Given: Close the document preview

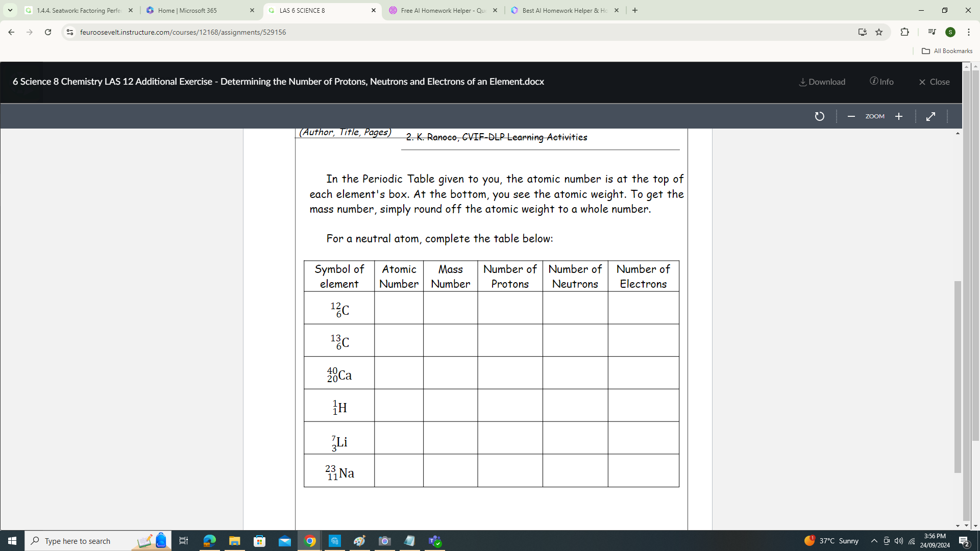Looking at the screenshot, I should pyautogui.click(x=934, y=82).
